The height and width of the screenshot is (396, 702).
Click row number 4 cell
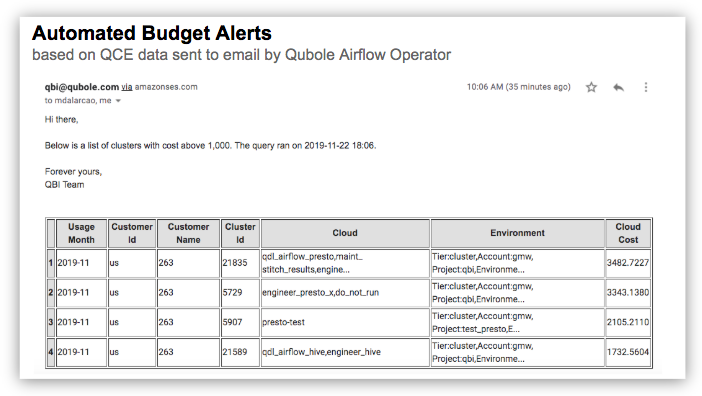coord(51,352)
